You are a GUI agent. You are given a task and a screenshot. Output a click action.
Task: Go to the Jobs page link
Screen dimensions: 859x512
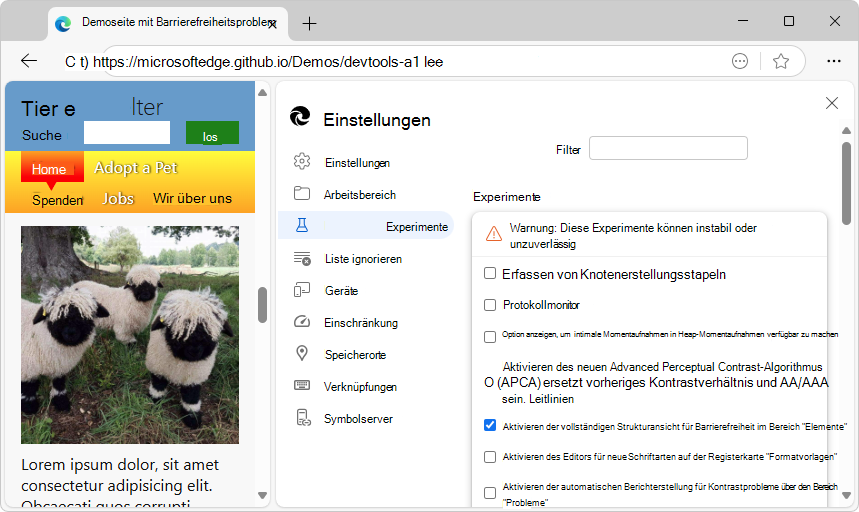[118, 198]
